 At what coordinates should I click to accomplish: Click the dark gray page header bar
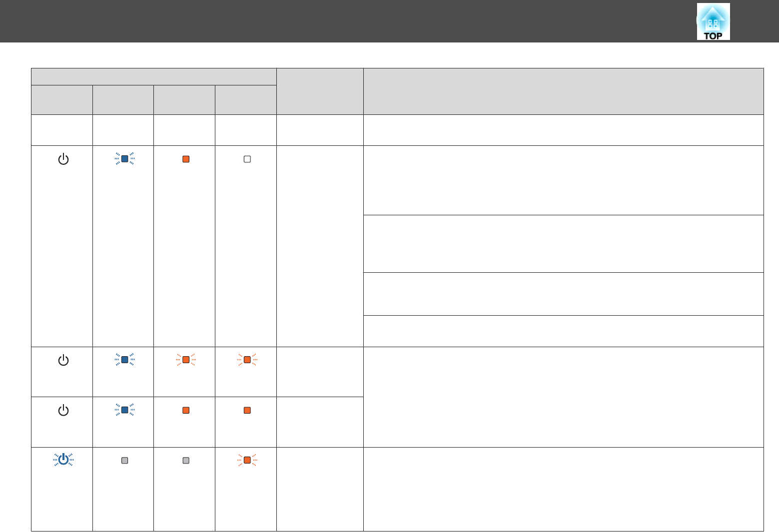(350, 21)
